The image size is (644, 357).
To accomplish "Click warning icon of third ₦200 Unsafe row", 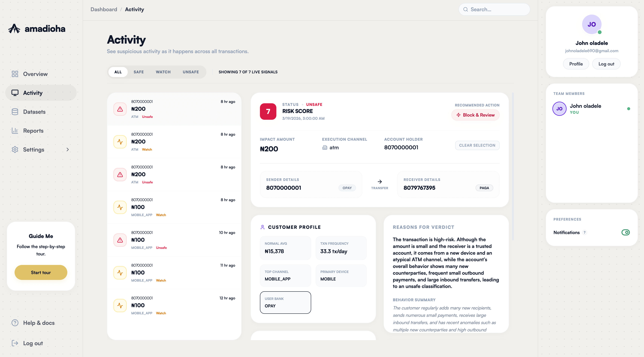I will point(120,175).
